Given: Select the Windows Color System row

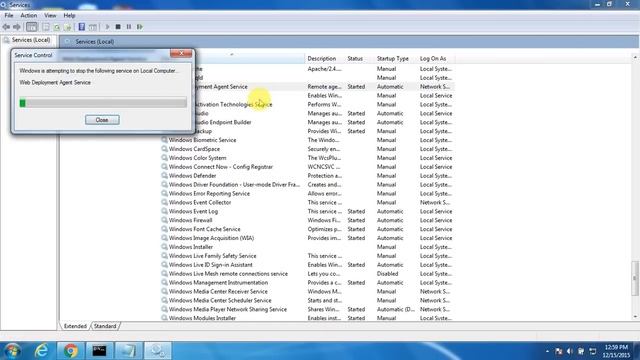Looking at the screenshot, I should [307, 158].
